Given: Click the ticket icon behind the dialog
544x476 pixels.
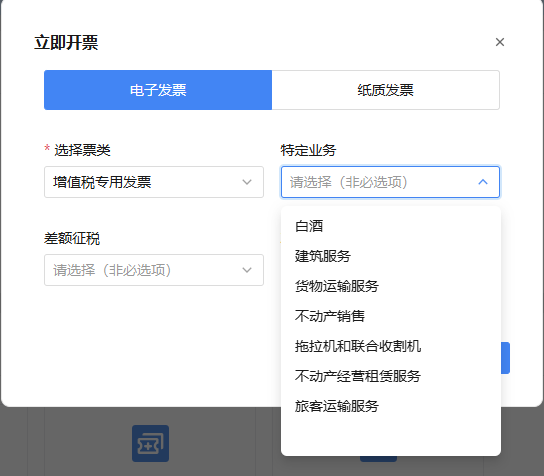Looking at the screenshot, I should click(x=150, y=443).
